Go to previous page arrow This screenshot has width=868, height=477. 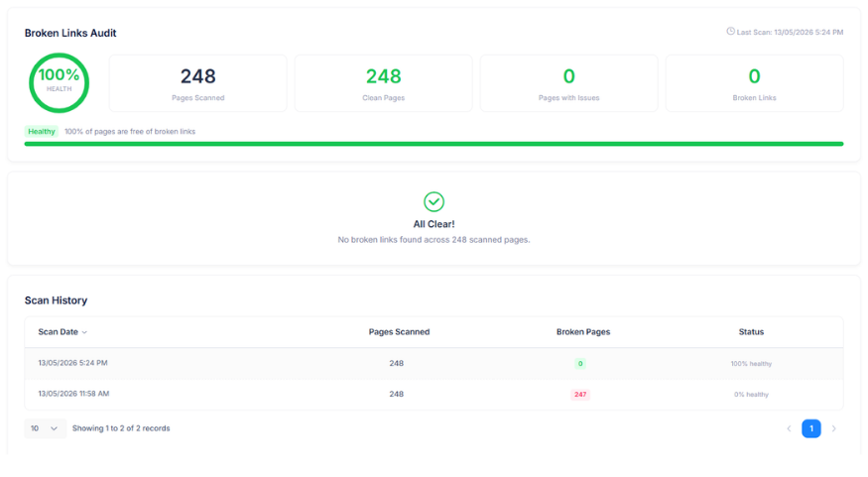[x=789, y=428]
